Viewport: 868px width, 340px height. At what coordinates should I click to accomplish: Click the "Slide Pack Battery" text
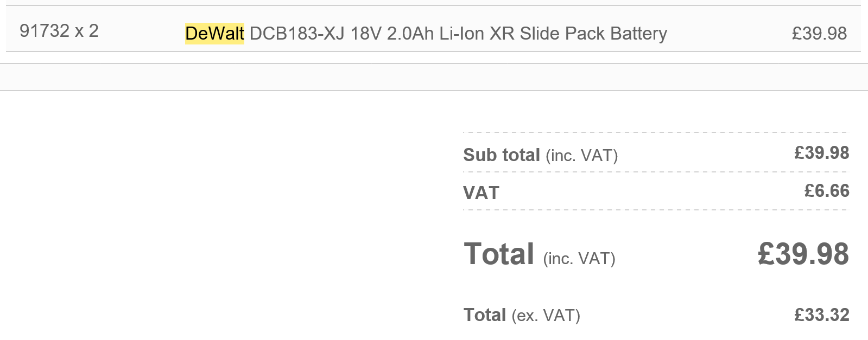tap(593, 34)
